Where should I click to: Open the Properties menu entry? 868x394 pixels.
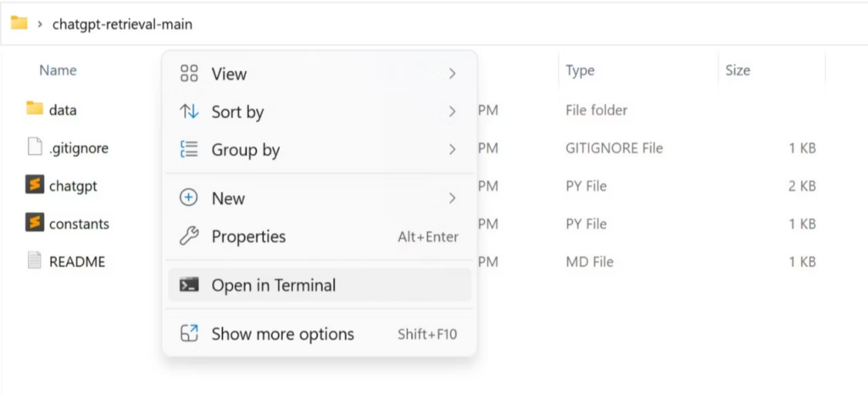pyautogui.click(x=320, y=236)
